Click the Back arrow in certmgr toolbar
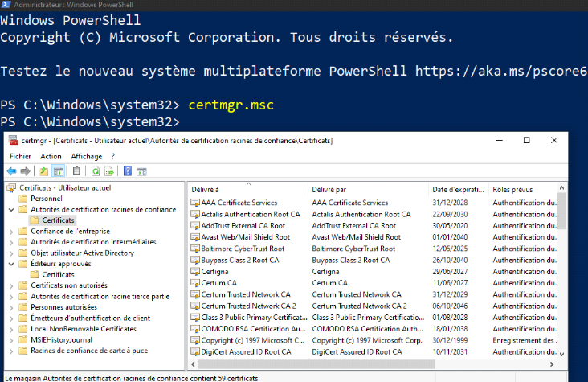 [11, 171]
